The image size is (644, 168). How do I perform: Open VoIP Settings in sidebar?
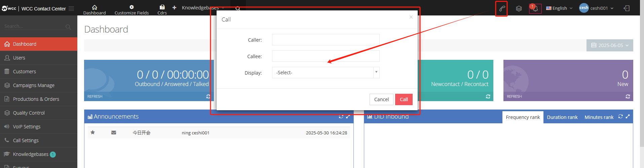39,127
